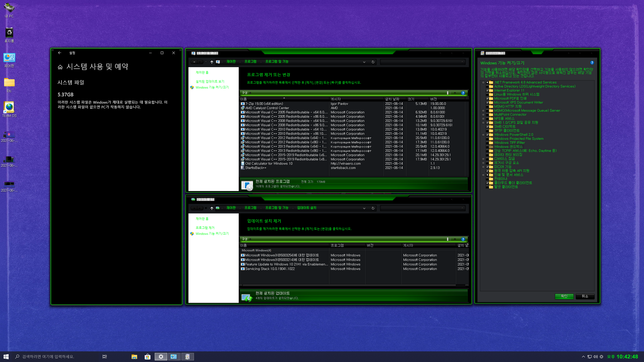Expand .NET Framework 4.8 Advanced Services node

(483, 83)
